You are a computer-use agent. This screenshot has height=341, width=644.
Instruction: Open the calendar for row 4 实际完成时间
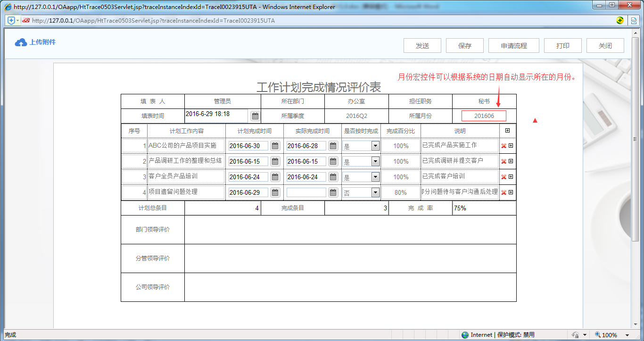[332, 192]
